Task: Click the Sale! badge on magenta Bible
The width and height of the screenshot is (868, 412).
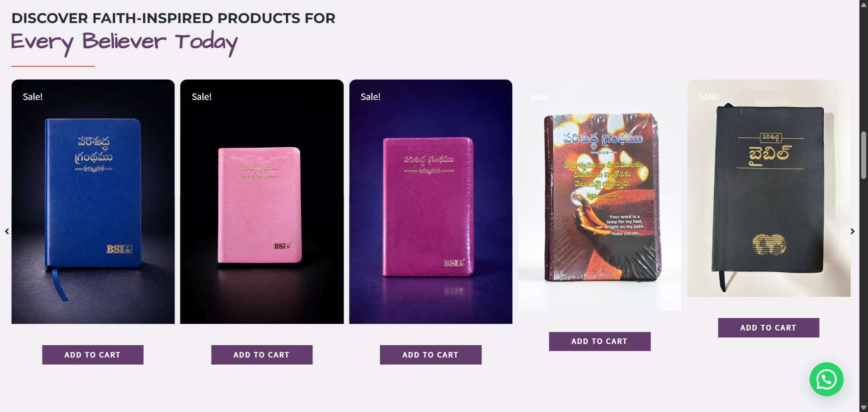Action: (370, 97)
